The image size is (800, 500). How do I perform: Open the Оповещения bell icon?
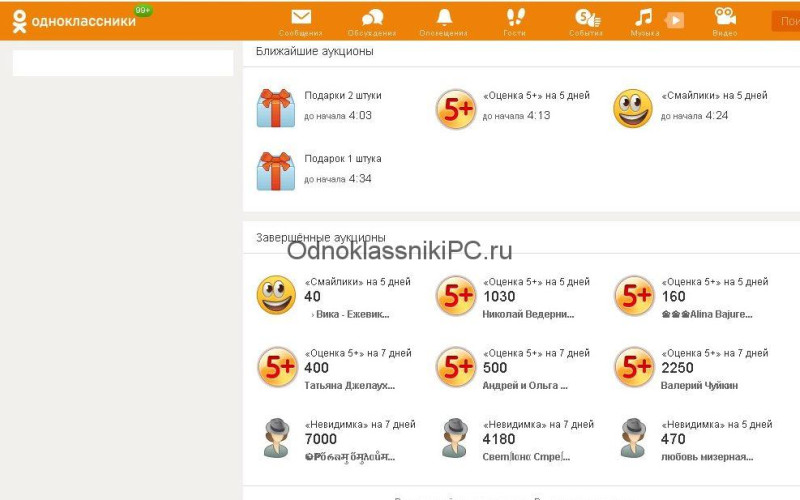(444, 17)
